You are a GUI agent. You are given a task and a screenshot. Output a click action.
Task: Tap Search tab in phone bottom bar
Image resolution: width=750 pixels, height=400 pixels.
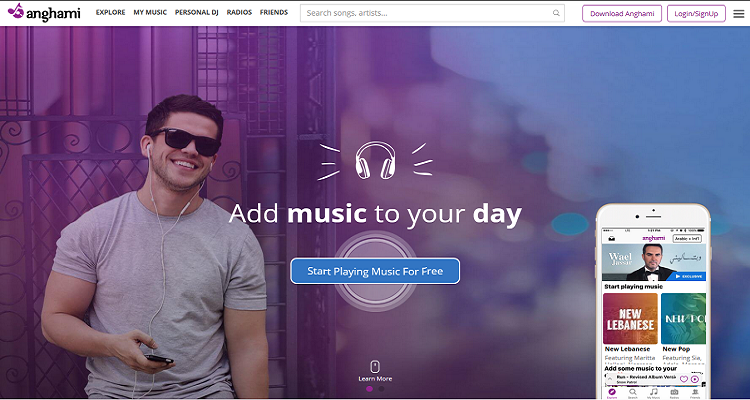click(x=633, y=392)
